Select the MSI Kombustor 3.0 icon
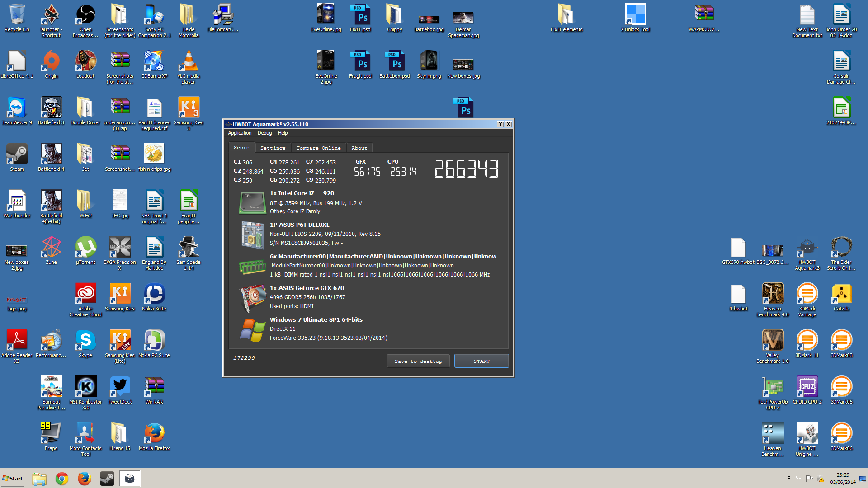Viewport: 868px width, 488px height. click(x=85, y=393)
